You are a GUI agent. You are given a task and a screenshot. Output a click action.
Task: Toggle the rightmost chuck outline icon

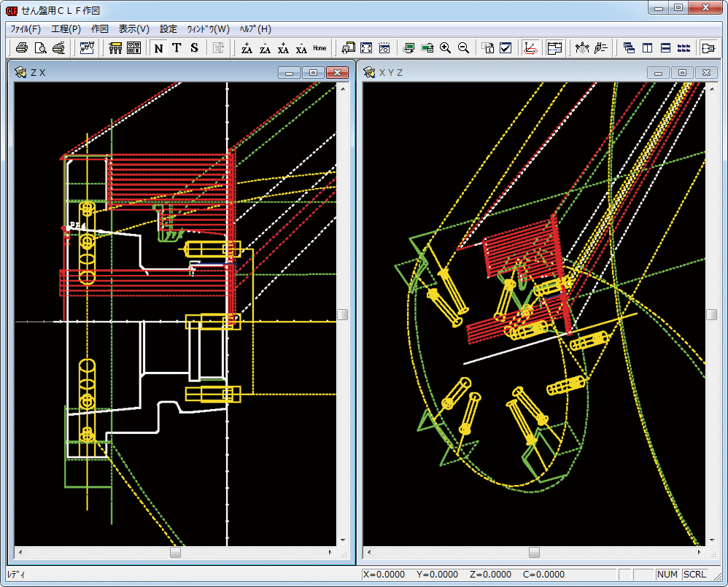pos(708,48)
